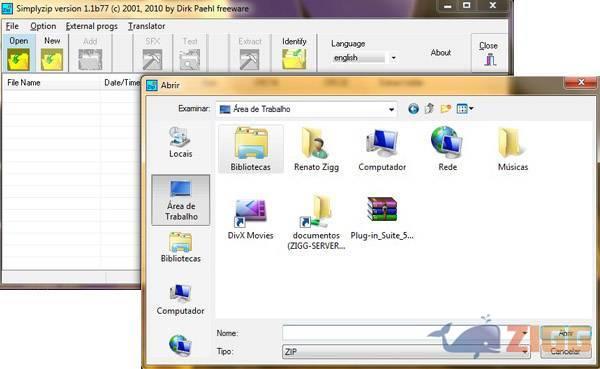
Task: Expand the Tipo ZIP file type dropdown
Action: click(x=525, y=351)
